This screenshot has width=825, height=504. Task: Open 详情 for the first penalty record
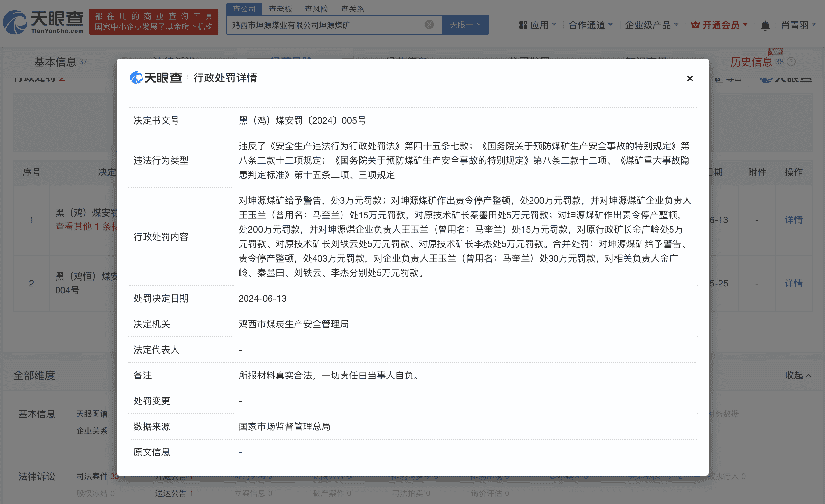point(794,220)
